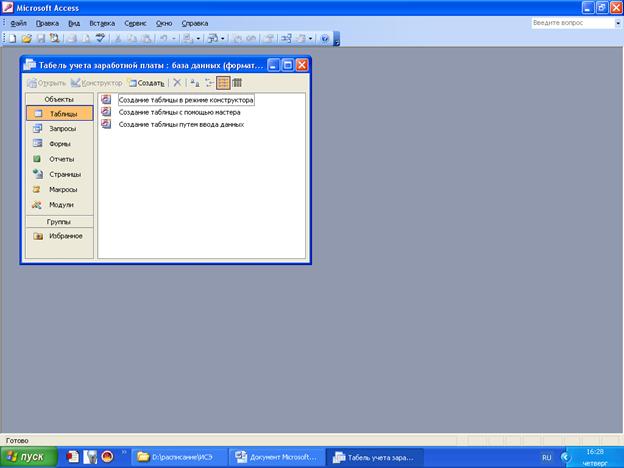
Task: Maximize the database window
Action: 287,65
